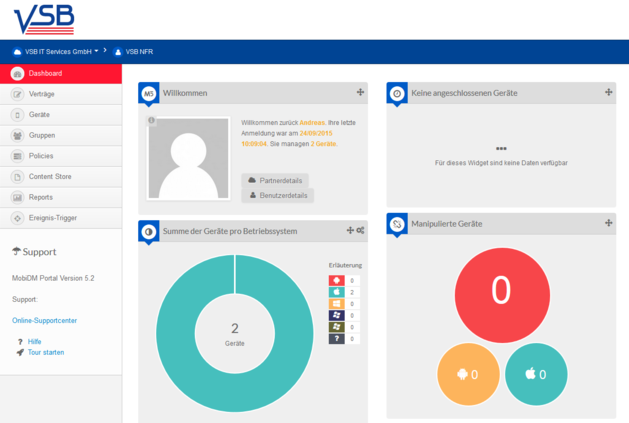Click the profile avatar picture
The image size is (629, 423).
click(x=189, y=158)
